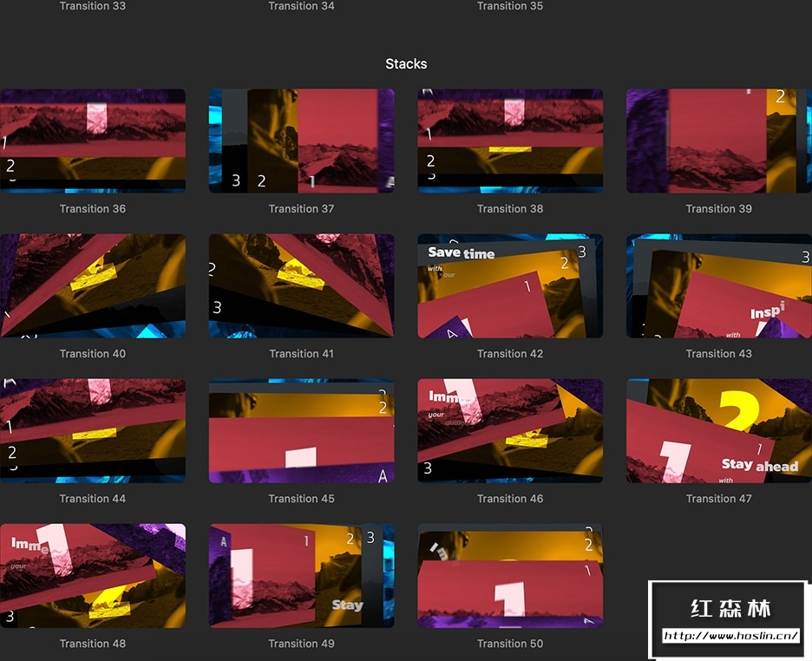Click the label text Transition 50
Image resolution: width=812 pixels, height=661 pixels.
(510, 644)
